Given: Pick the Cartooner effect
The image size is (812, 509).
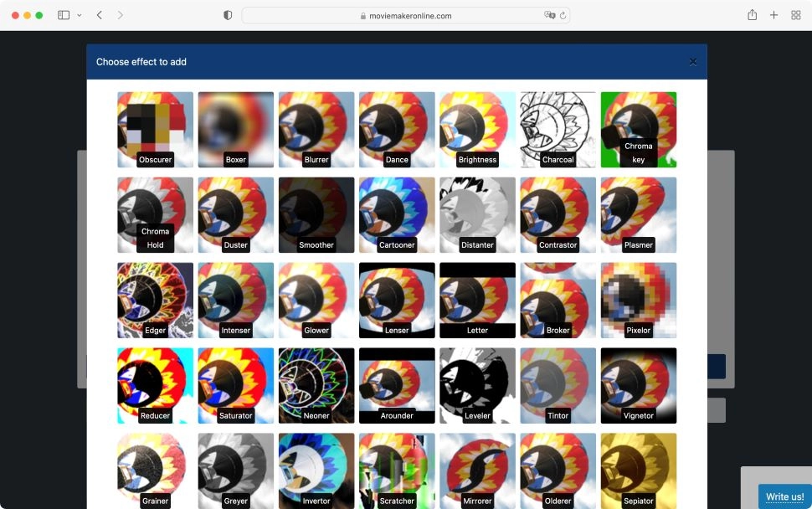Looking at the screenshot, I should (397, 215).
